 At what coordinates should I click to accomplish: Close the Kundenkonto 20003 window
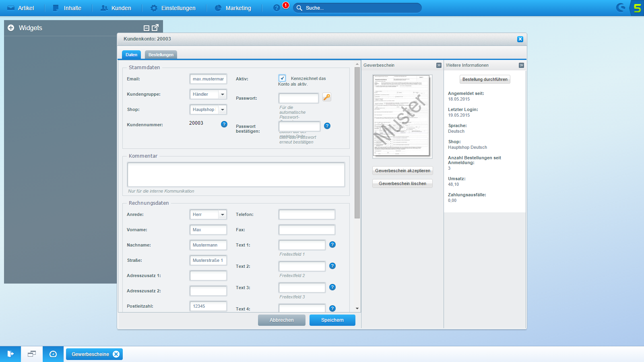point(520,39)
